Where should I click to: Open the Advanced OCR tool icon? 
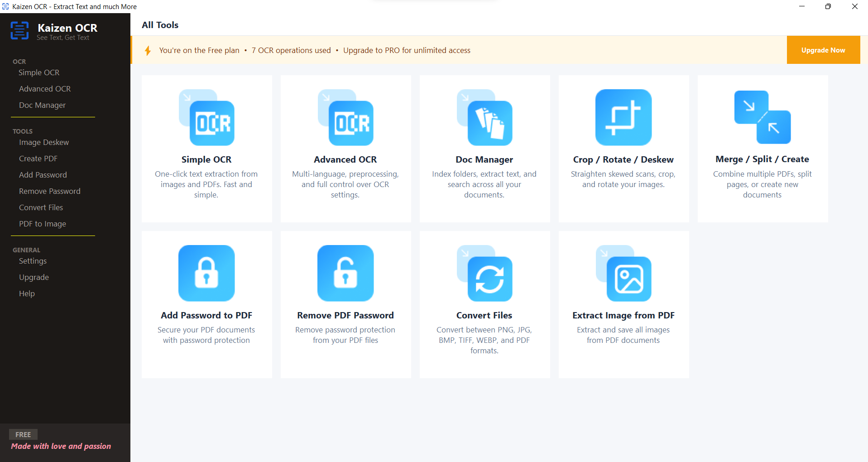[x=345, y=118]
